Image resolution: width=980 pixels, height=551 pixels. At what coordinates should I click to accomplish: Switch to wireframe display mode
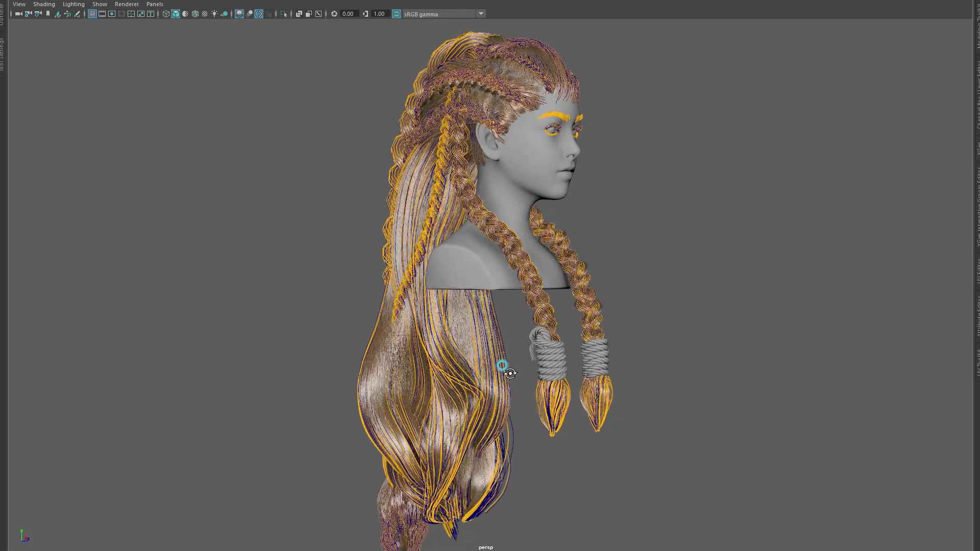166,14
